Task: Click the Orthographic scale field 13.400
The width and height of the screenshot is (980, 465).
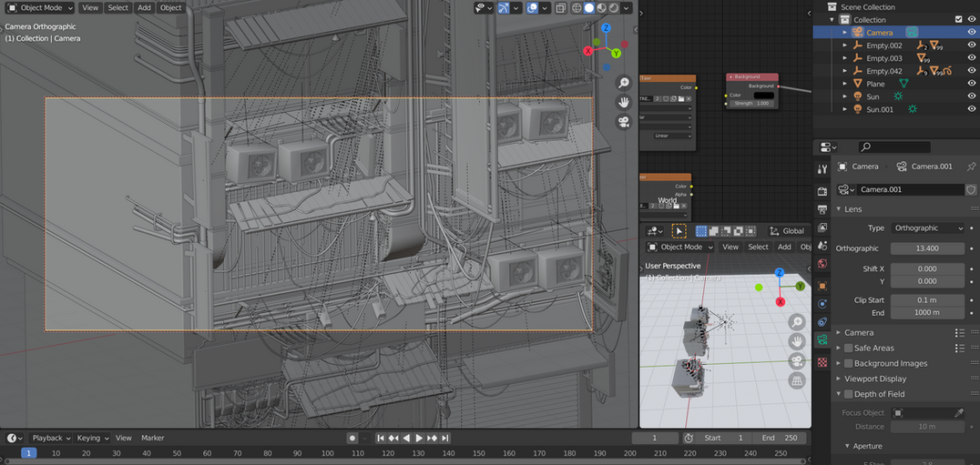Action: tap(927, 248)
